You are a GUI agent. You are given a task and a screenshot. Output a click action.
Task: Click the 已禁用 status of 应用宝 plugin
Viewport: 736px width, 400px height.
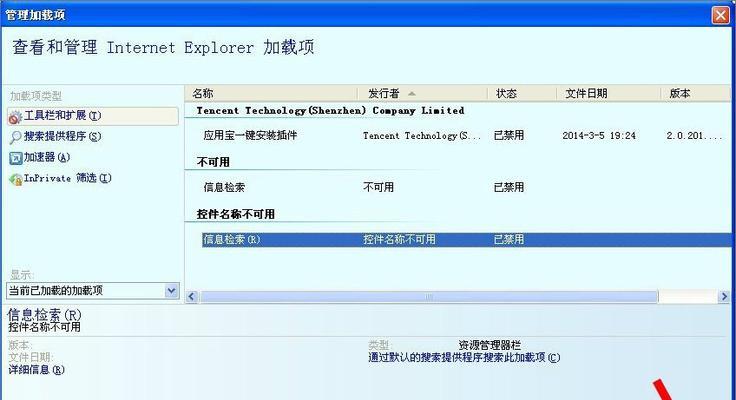[x=509, y=135]
